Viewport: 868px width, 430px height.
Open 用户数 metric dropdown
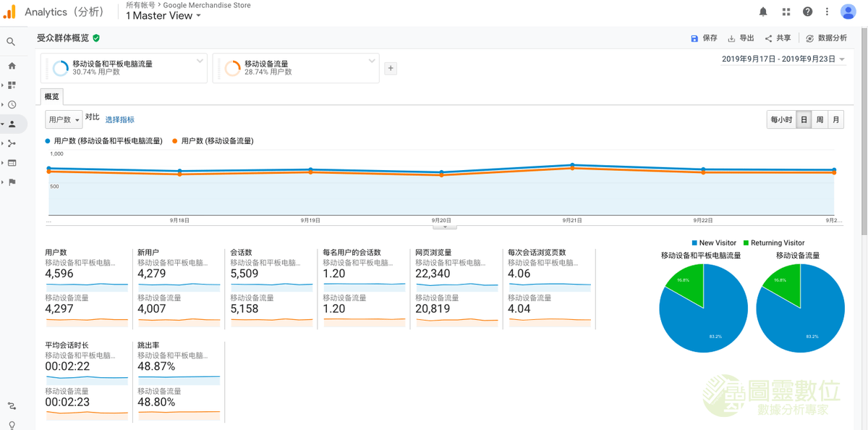64,119
